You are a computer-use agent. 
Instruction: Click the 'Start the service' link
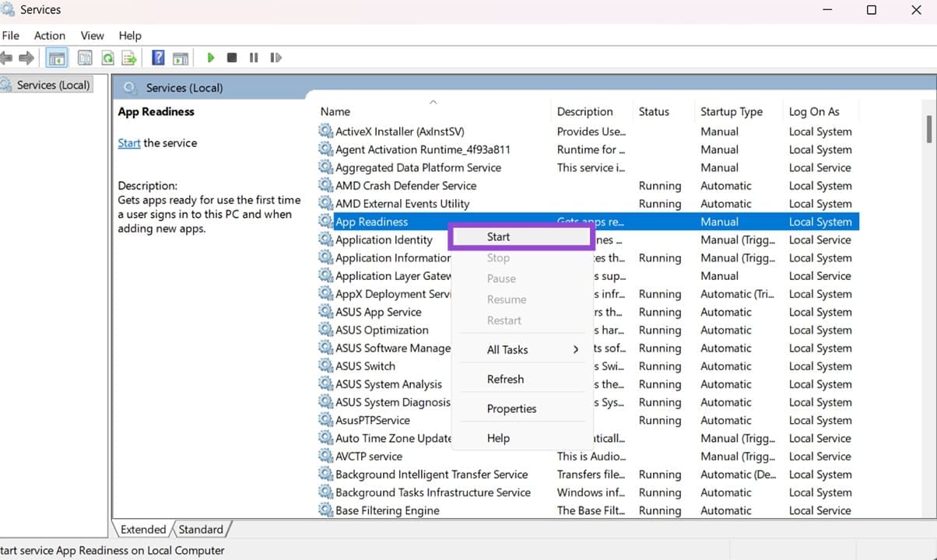coord(129,142)
